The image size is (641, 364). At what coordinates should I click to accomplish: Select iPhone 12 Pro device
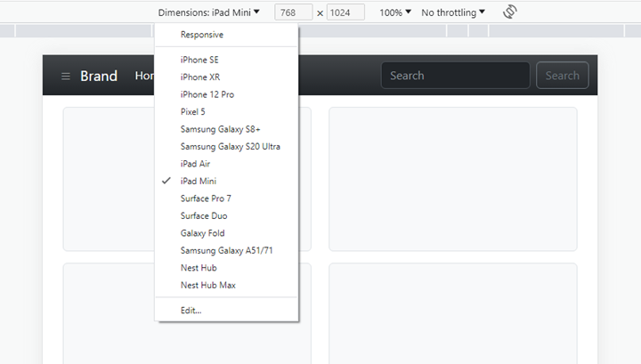226,94
